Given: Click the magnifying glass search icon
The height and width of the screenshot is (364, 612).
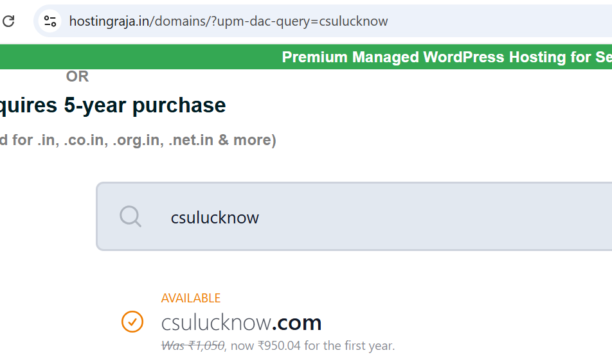Looking at the screenshot, I should 130,216.
